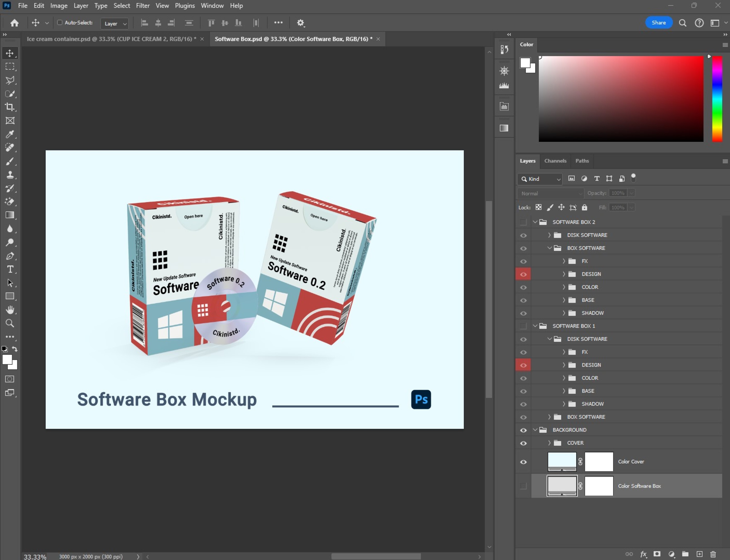Collapse the SOFTWARE BOX 2 group

click(535, 222)
